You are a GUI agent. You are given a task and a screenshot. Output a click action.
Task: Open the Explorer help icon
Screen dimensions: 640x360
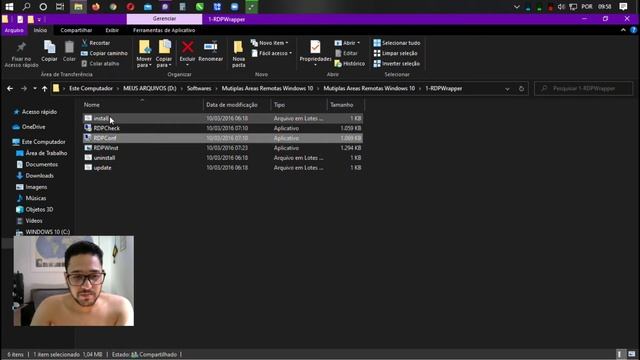coord(633,30)
